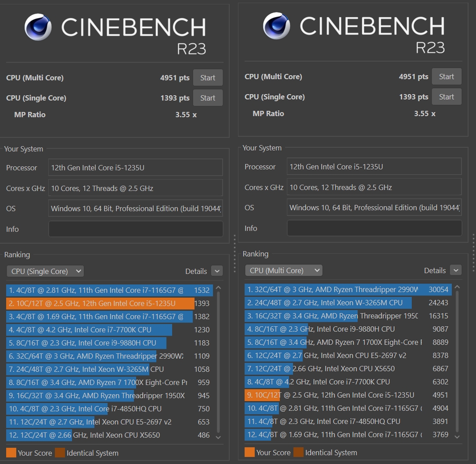Select Xeon X5650 row scoring 6867

(348, 369)
